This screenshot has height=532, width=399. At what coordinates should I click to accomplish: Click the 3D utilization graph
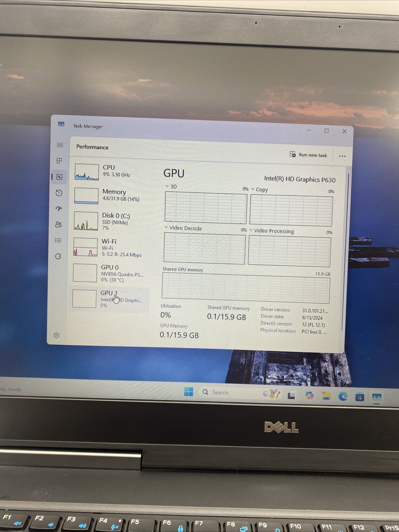coord(206,208)
